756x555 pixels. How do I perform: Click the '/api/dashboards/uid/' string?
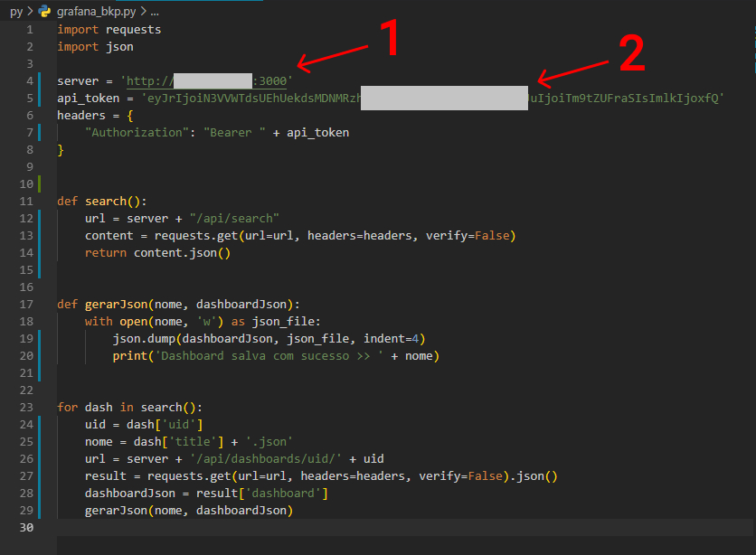(266, 459)
